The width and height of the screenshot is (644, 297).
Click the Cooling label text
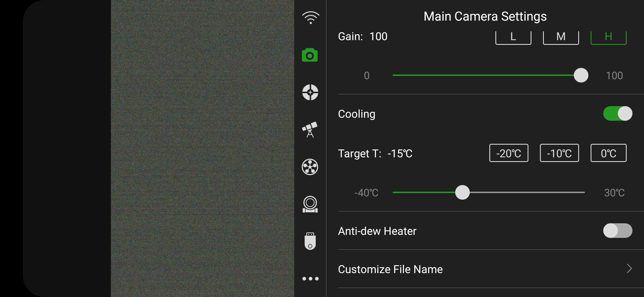[x=356, y=114]
